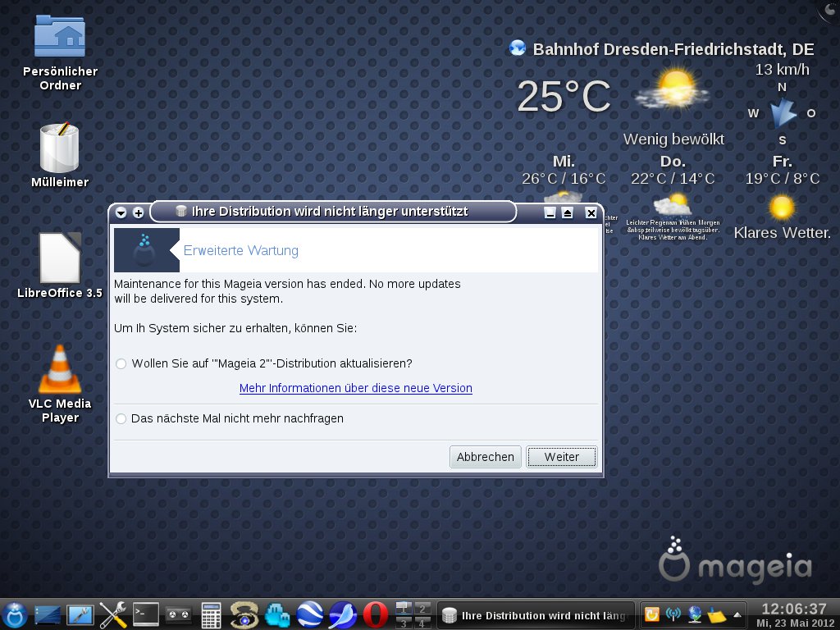The width and height of the screenshot is (840, 630).
Task: Click the network globe tray icon
Action: [695, 614]
